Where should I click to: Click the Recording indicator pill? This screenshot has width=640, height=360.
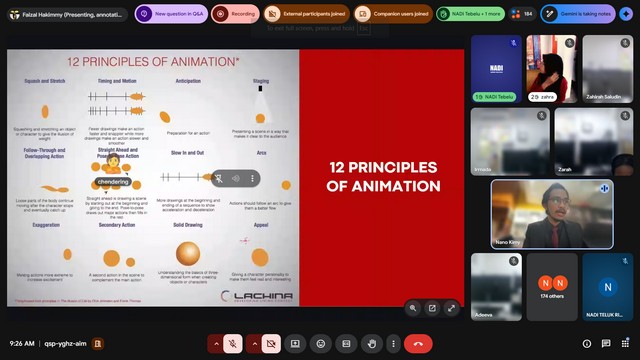pyautogui.click(x=235, y=14)
